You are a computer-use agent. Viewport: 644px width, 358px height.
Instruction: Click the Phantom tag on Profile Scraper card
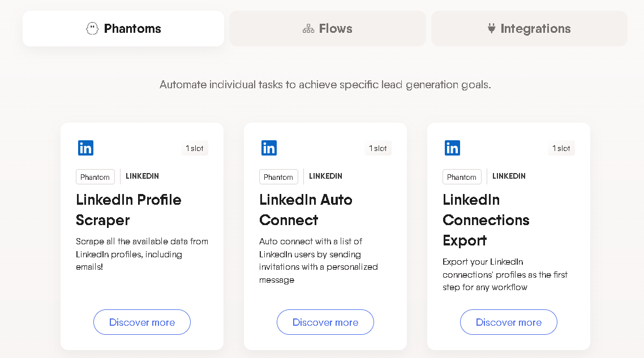pyautogui.click(x=95, y=176)
